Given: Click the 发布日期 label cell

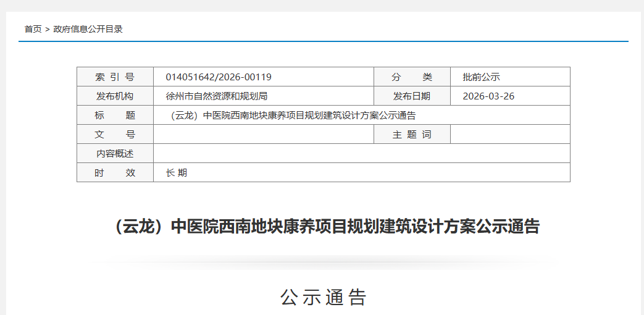Looking at the screenshot, I should point(412,96).
